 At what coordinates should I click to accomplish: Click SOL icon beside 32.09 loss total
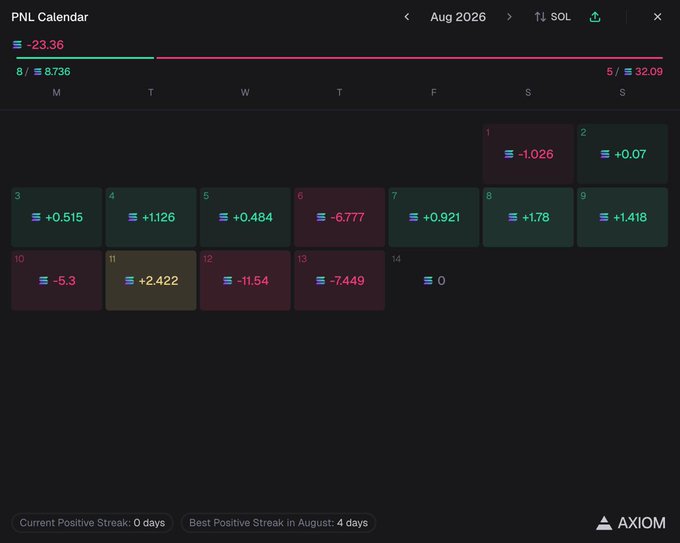tap(628, 72)
